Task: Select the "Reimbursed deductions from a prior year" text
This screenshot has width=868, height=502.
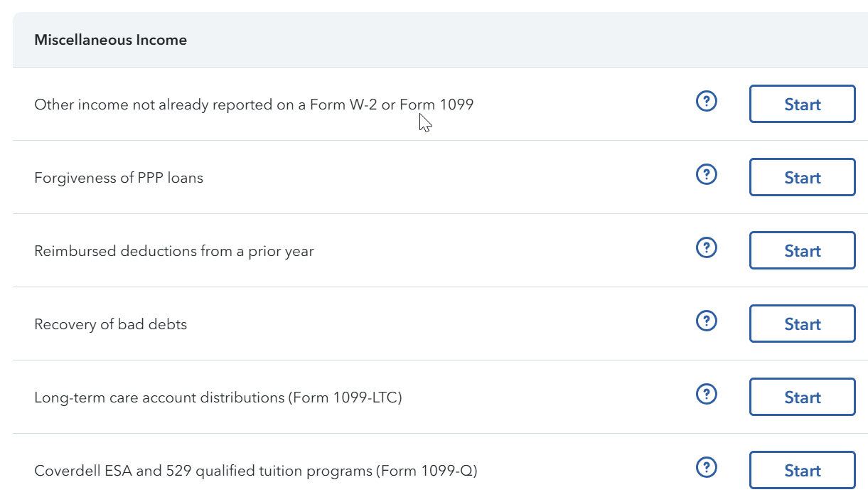Action: point(173,252)
